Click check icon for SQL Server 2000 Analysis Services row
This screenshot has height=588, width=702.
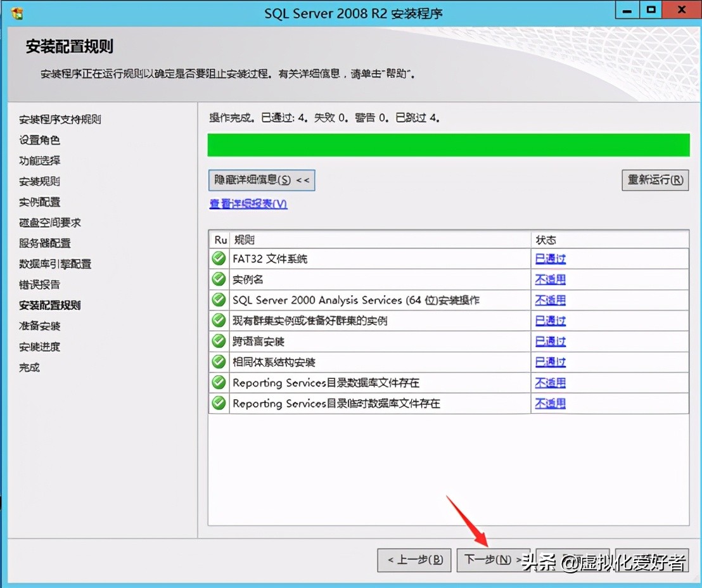(x=219, y=300)
